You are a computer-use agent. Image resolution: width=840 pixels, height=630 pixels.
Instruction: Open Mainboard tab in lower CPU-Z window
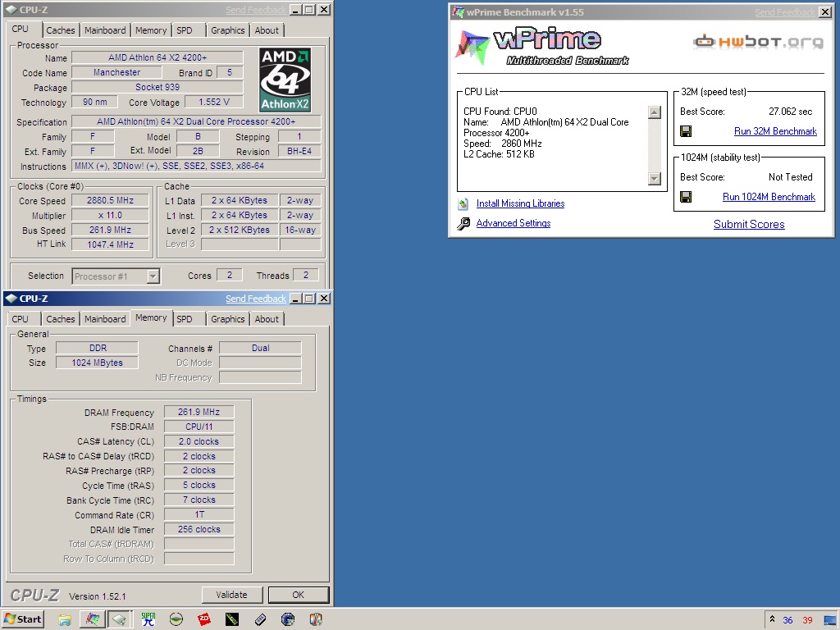[x=105, y=319]
